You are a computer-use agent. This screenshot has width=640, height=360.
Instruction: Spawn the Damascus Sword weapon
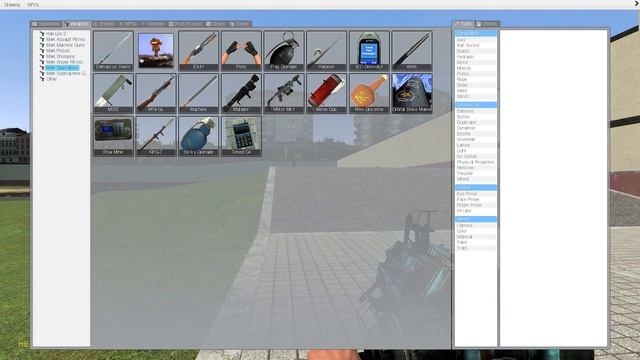(113, 51)
